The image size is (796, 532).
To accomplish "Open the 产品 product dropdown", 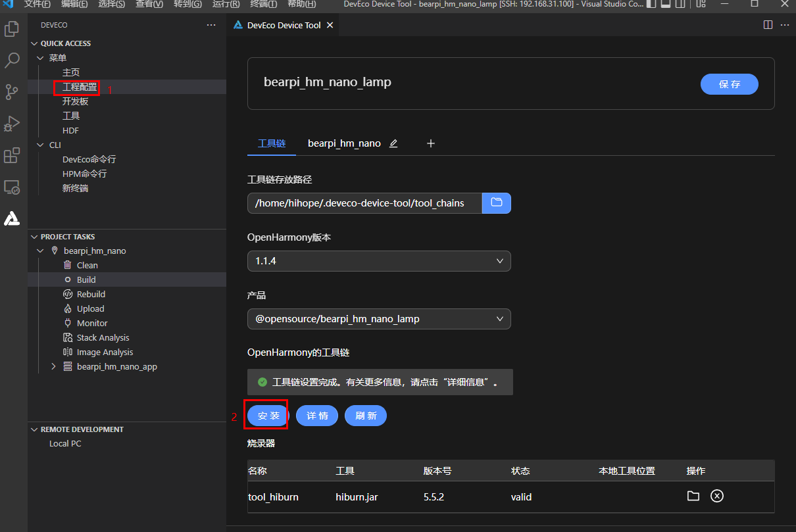I will click(379, 319).
